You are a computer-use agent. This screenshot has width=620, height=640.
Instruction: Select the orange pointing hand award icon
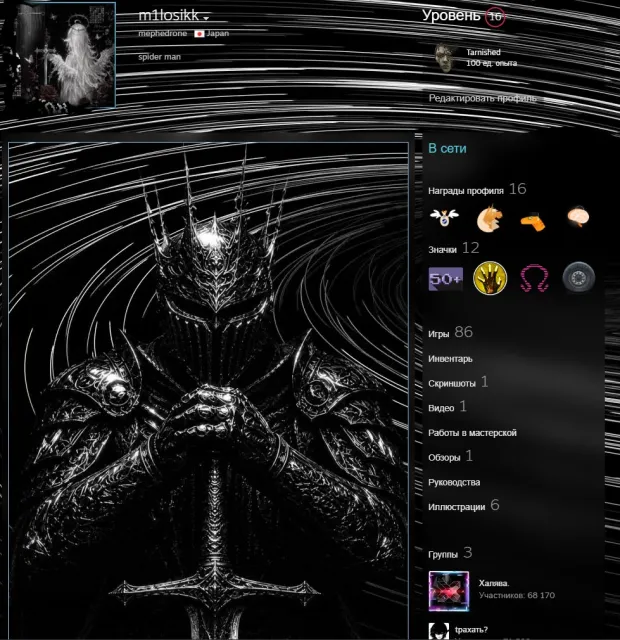(533, 222)
